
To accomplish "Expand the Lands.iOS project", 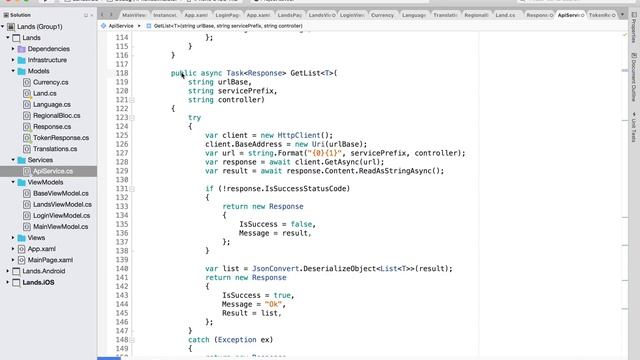I will coord(8,282).
